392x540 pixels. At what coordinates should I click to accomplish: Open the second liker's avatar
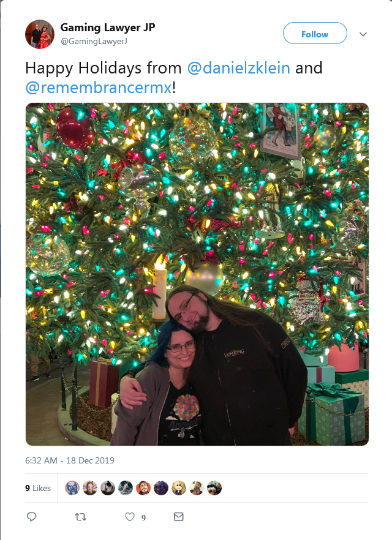[90, 488]
